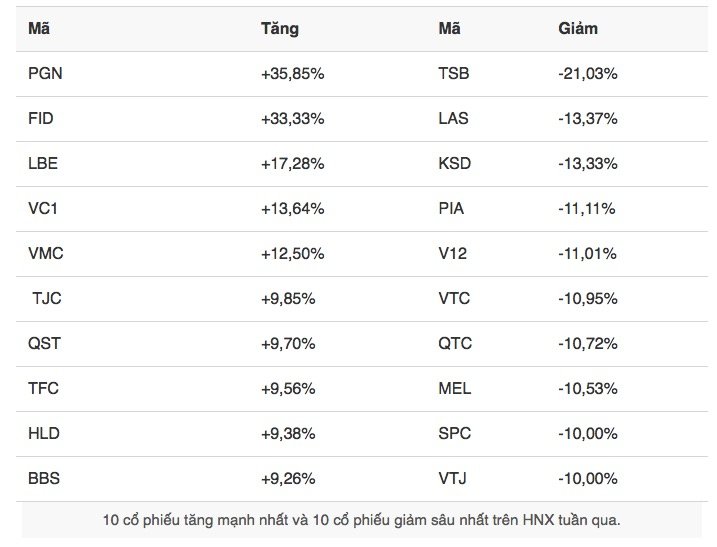
Task: Click the PGN stock code cell
Action: click(x=45, y=74)
